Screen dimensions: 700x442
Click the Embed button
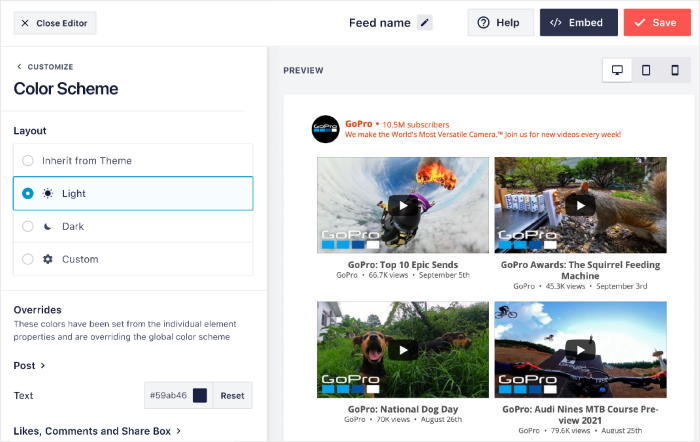point(578,23)
